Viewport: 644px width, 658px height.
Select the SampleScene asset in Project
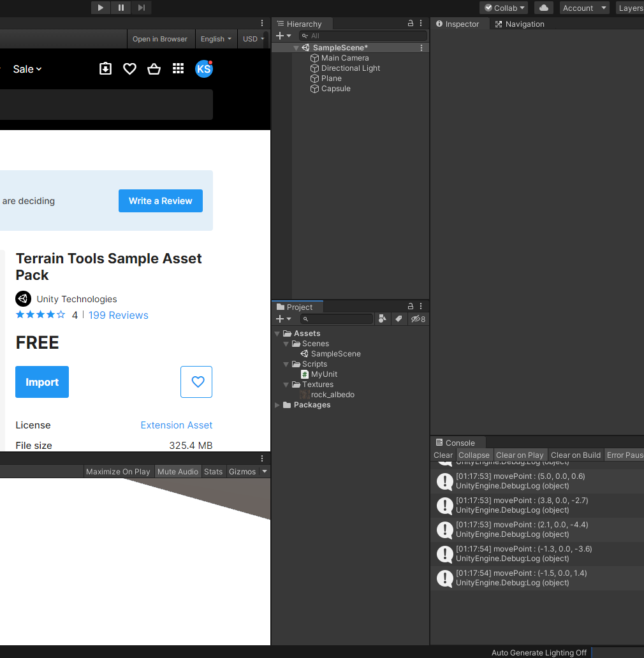(x=331, y=354)
